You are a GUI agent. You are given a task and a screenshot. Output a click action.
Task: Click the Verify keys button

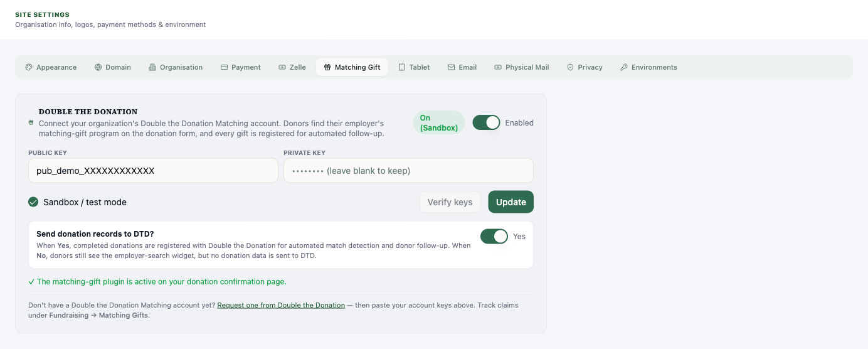tap(450, 202)
